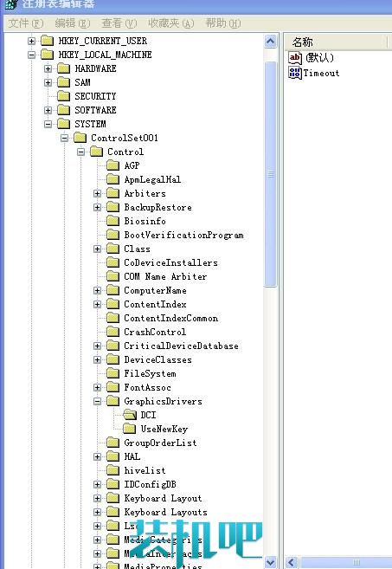Collapse the GraphicsDrivers key

pos(97,401)
